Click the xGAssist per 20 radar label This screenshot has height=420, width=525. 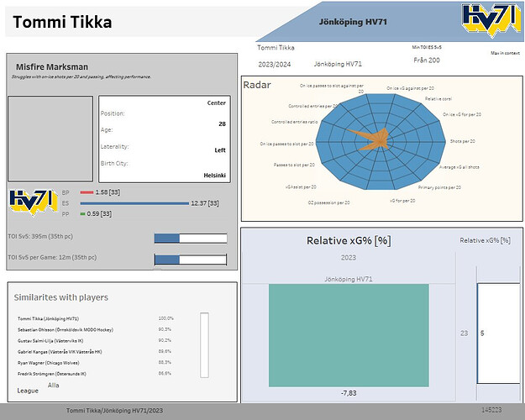point(301,186)
